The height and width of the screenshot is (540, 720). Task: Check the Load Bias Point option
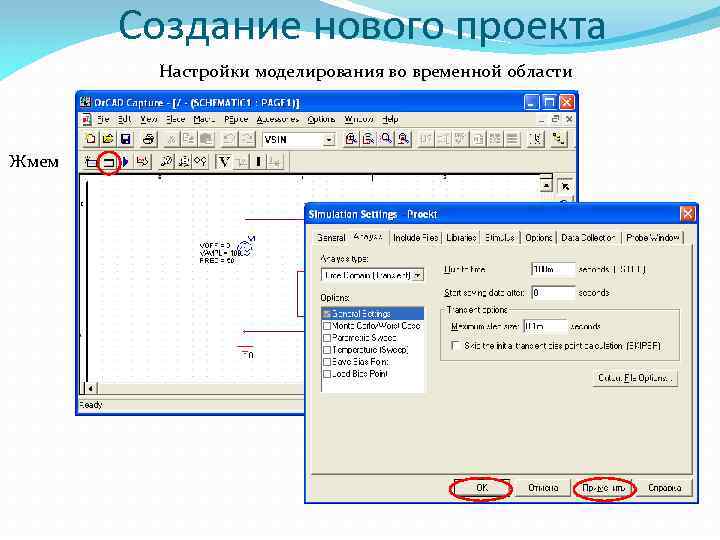(x=327, y=374)
